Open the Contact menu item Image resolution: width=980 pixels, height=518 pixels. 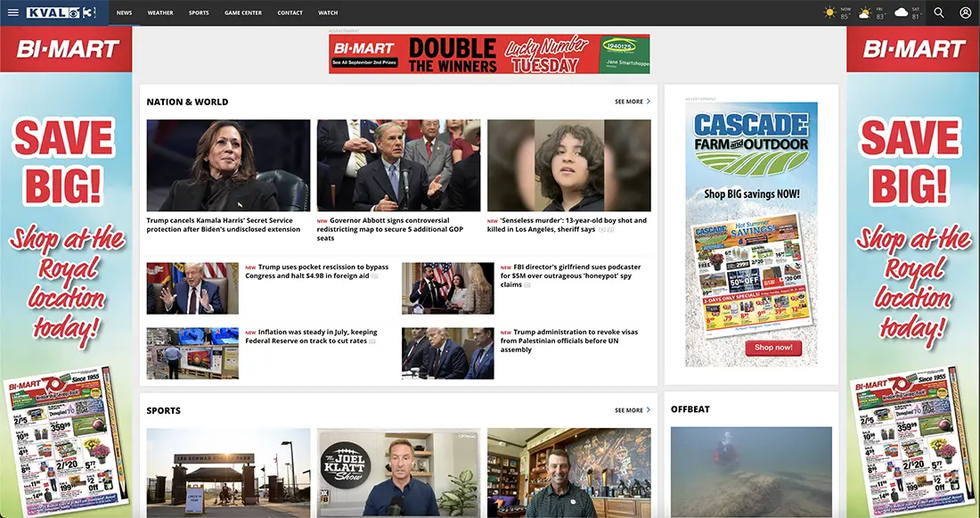(290, 12)
